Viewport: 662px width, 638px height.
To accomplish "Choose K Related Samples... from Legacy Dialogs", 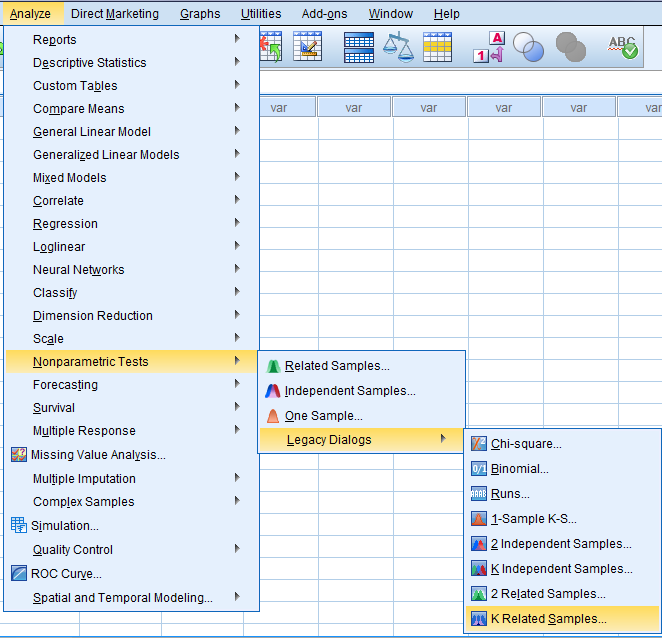I will coord(562,619).
